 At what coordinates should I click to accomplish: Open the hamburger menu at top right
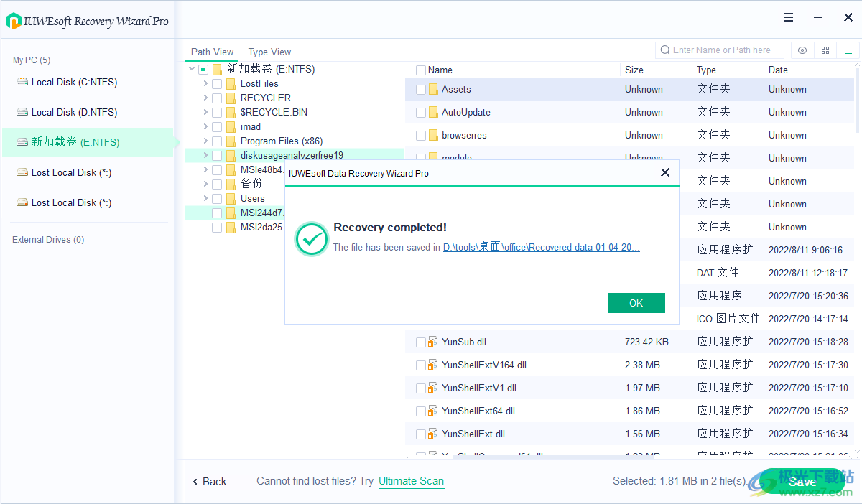[x=788, y=17]
